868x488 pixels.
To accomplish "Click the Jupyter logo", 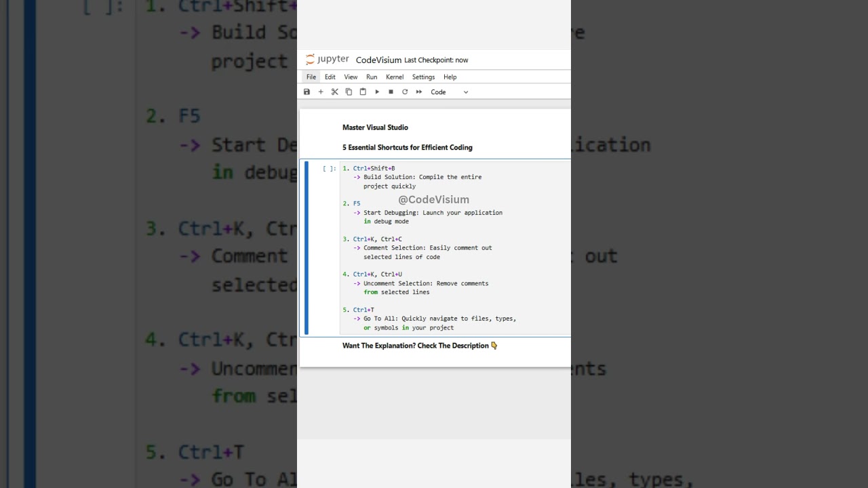I will pyautogui.click(x=328, y=60).
